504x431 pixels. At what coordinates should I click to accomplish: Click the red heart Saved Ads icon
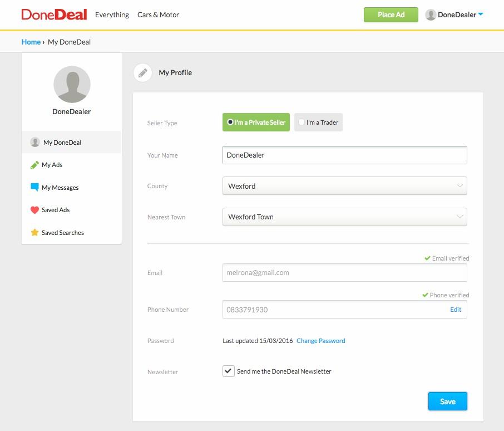pos(34,210)
